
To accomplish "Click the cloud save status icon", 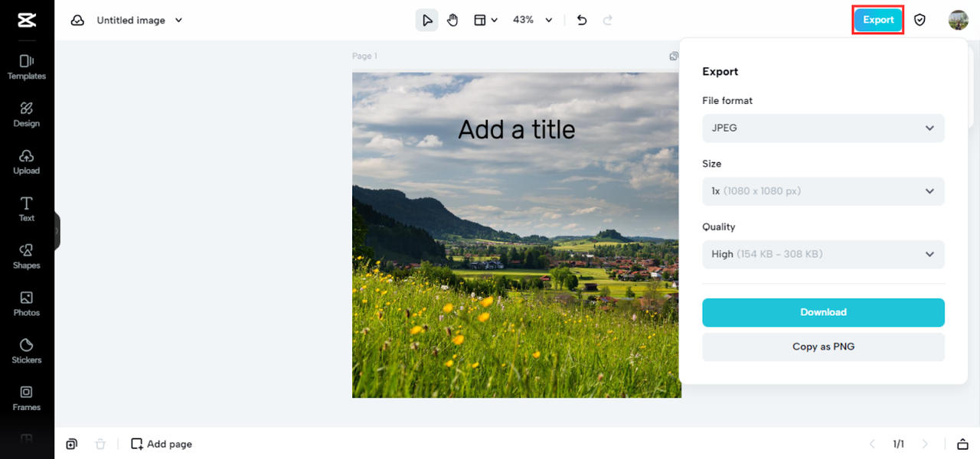I will pos(77,21).
